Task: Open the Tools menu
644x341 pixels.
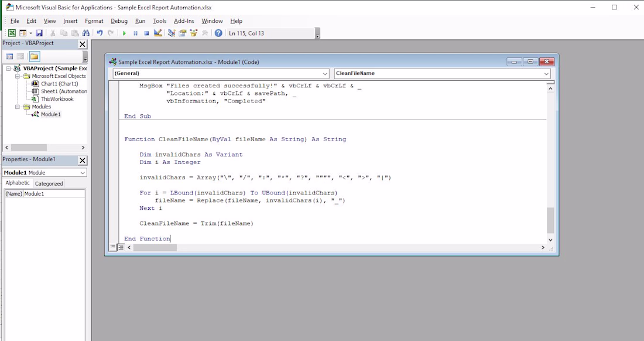Action: 160,21
